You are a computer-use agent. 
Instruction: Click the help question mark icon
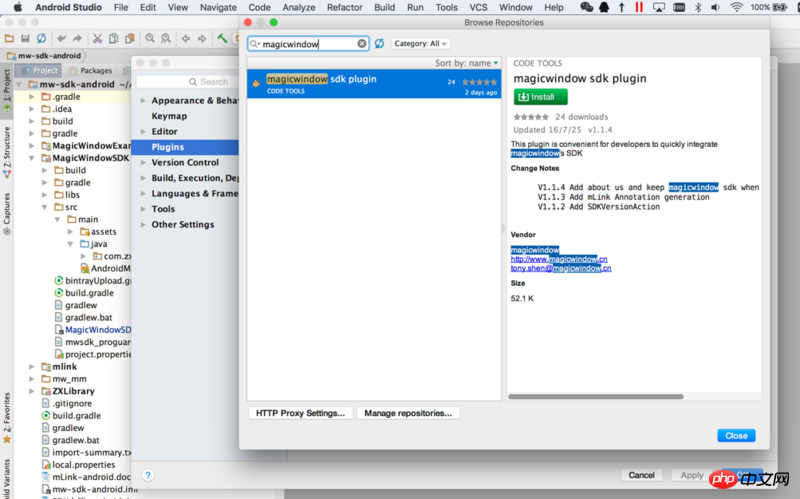(148, 476)
